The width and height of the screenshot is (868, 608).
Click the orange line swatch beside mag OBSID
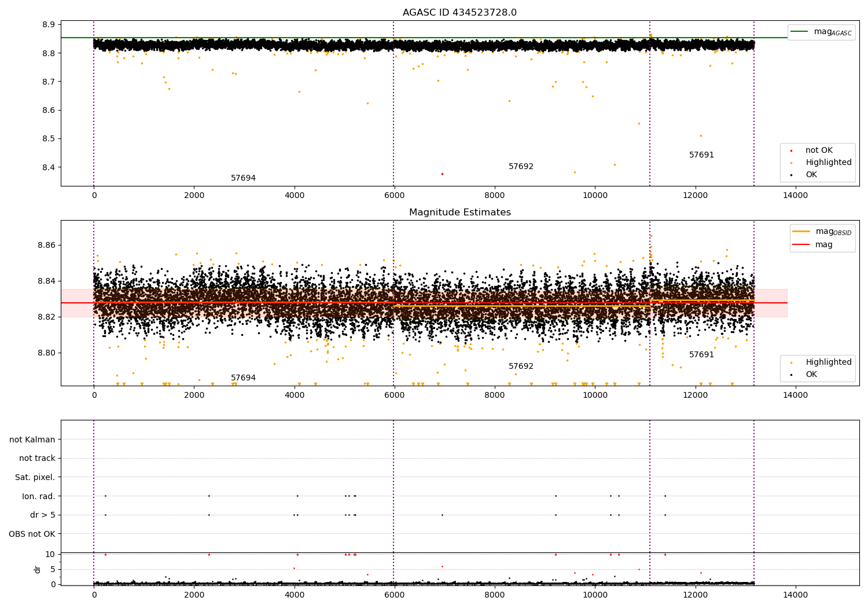[x=801, y=232]
